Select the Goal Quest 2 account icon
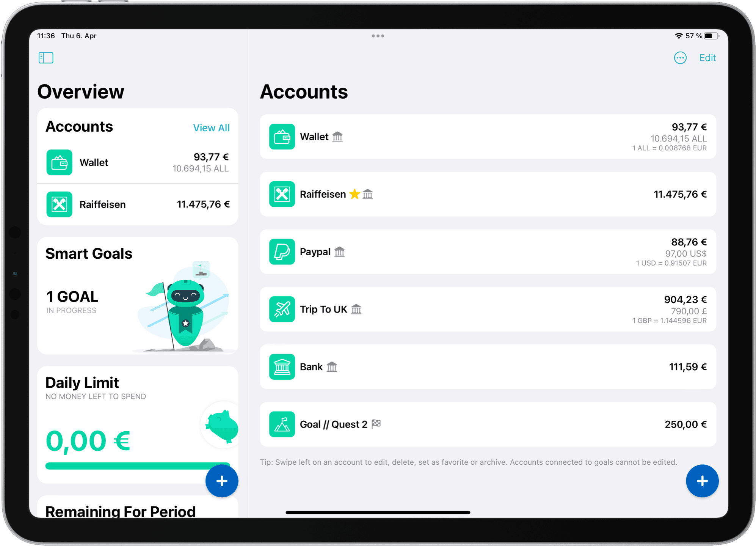Viewport: 756px width, 547px height. point(282,424)
